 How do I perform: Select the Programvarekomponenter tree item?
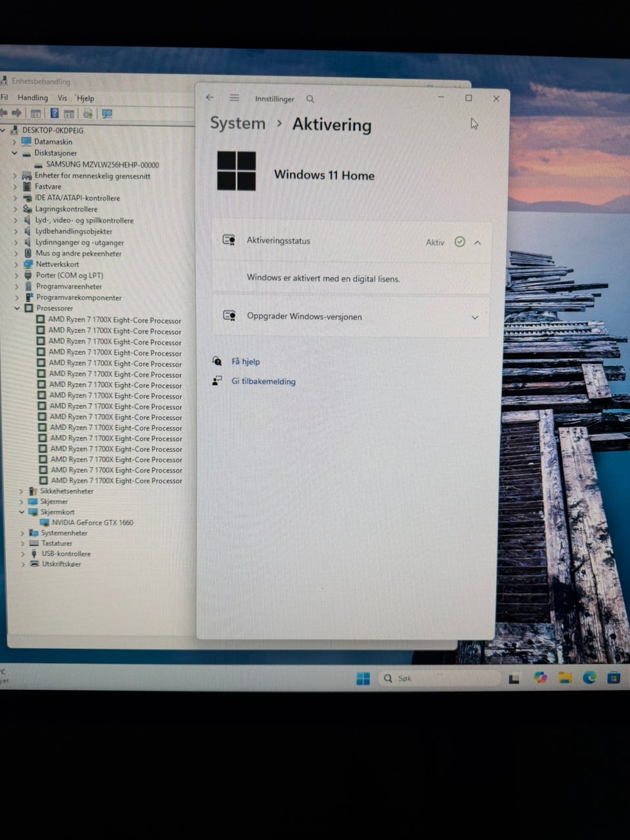click(x=79, y=297)
